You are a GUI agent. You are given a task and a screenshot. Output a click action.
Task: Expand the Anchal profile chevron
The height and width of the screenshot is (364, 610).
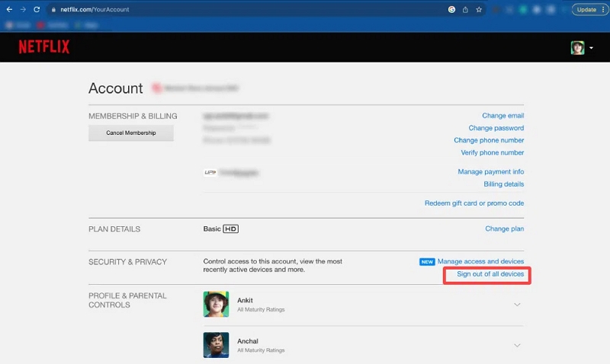coord(517,346)
